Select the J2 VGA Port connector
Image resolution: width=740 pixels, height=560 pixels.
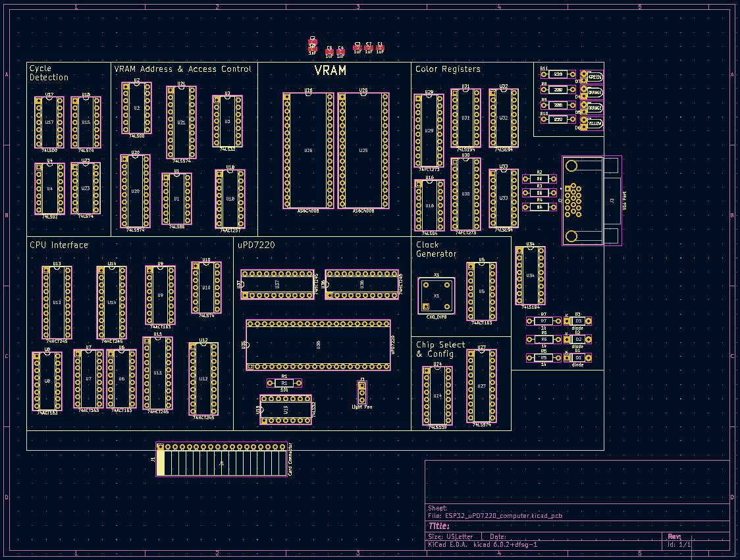[591, 200]
